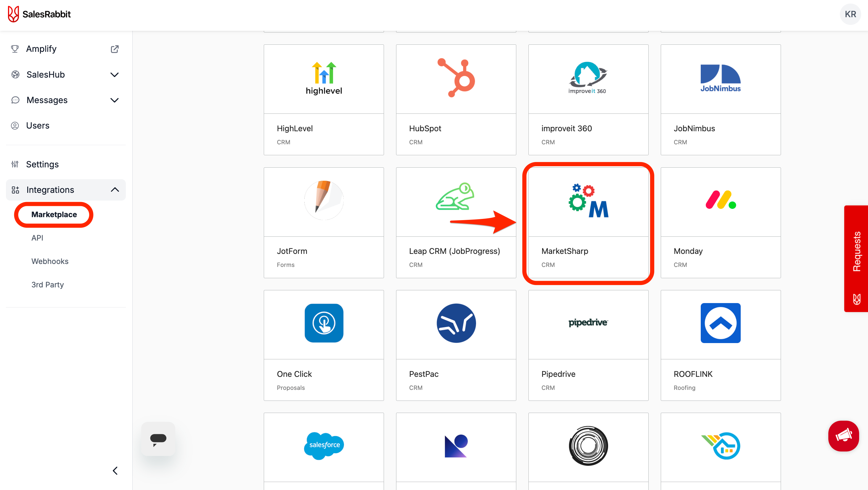Image resolution: width=868 pixels, height=490 pixels.
Task: Open the red Requests side tab
Action: (x=856, y=258)
